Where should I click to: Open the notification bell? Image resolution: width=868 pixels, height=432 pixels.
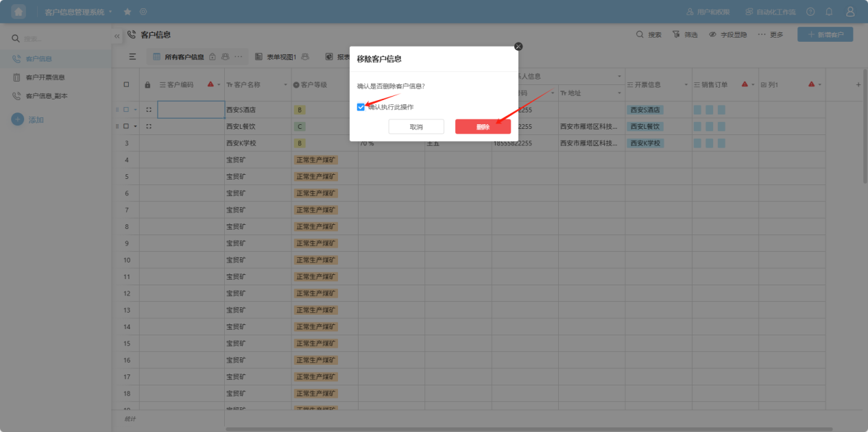(829, 12)
